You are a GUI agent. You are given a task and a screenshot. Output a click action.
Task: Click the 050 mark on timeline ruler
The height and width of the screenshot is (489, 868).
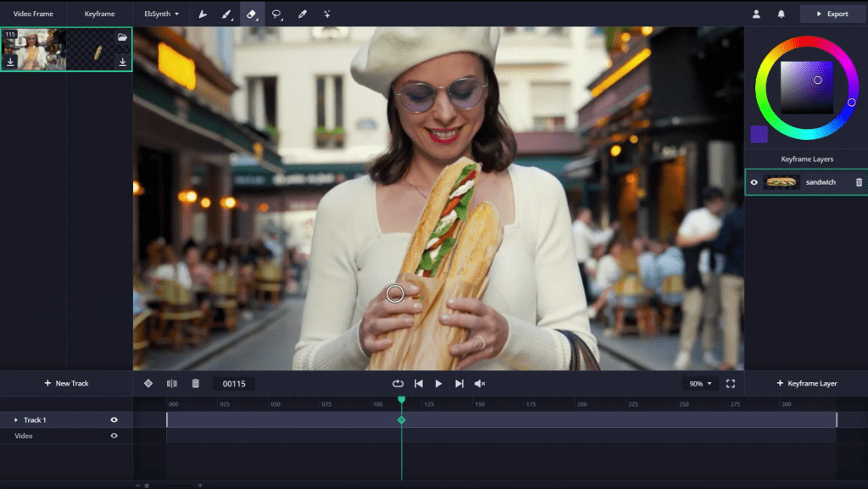coord(275,404)
